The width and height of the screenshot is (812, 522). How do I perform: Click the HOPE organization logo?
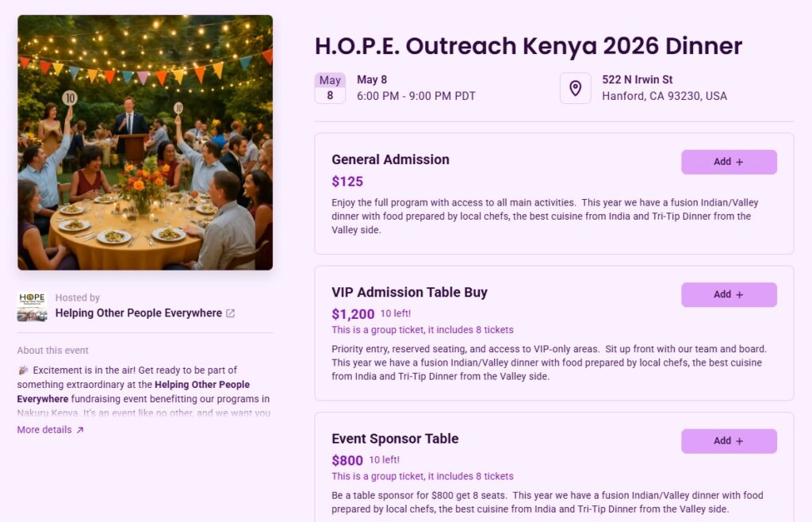pyautogui.click(x=32, y=306)
